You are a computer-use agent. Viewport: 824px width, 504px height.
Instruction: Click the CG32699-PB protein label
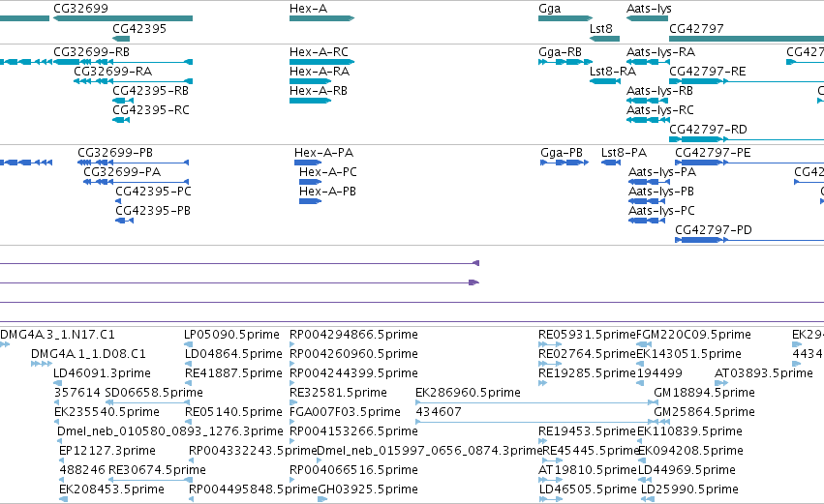[x=115, y=153]
